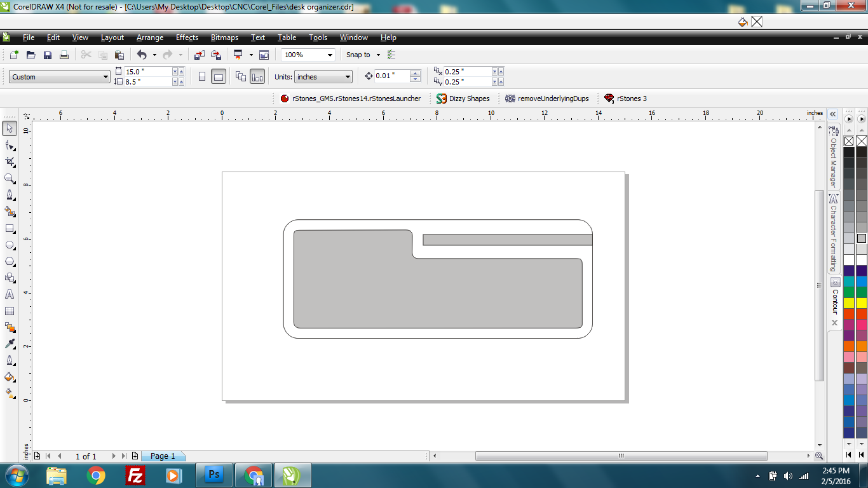
Task: Show the Welcome screen icon
Action: point(264,55)
